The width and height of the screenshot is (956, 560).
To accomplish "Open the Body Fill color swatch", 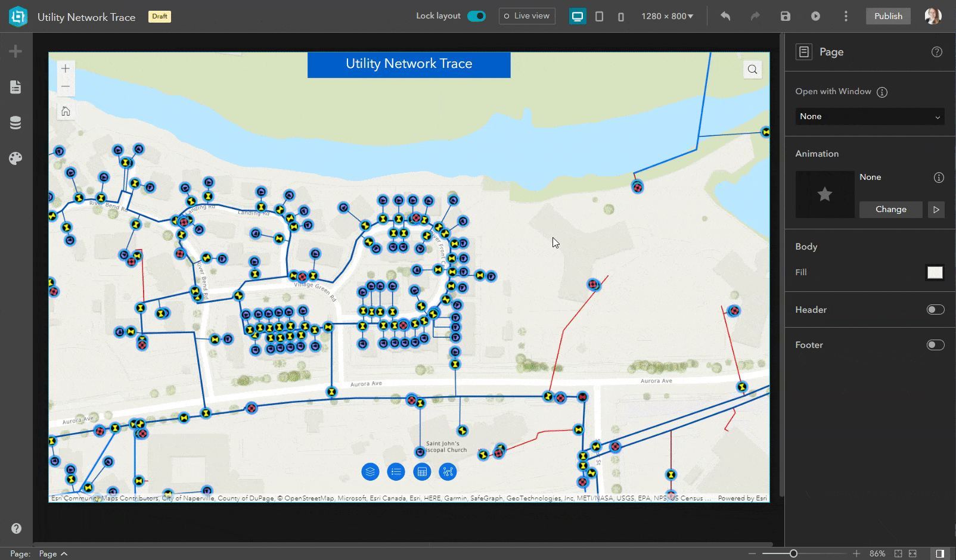I will [935, 272].
